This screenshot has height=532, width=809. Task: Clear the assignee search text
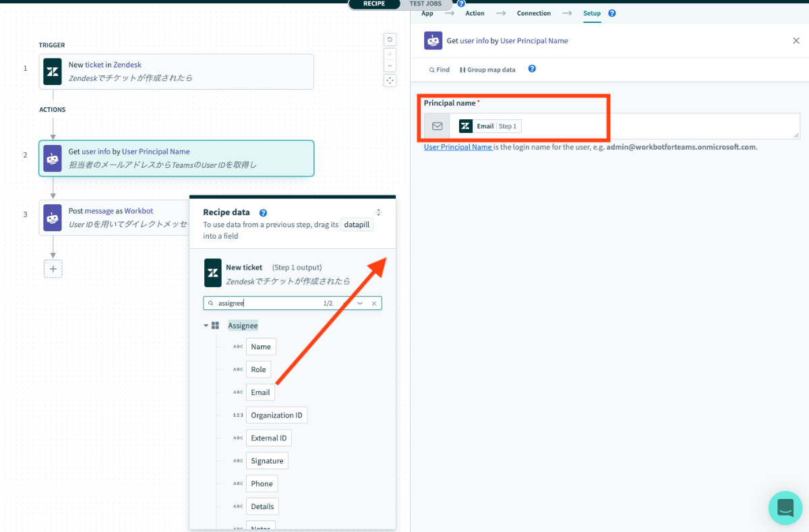(x=374, y=303)
